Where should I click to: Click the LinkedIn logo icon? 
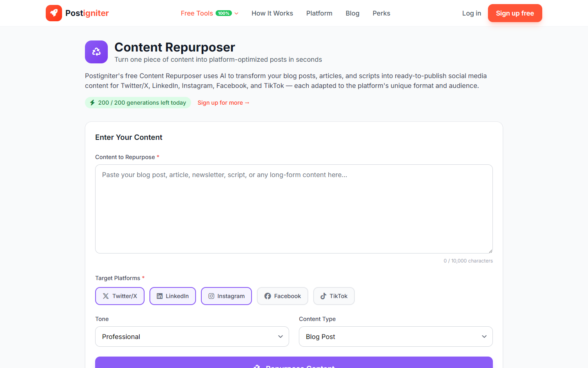(160, 296)
